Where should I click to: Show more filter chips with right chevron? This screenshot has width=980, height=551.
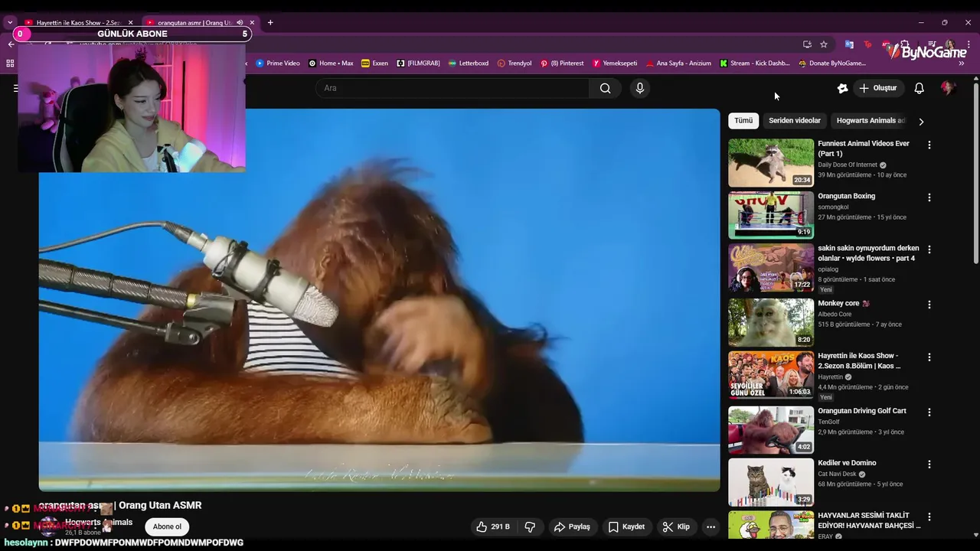click(x=921, y=121)
